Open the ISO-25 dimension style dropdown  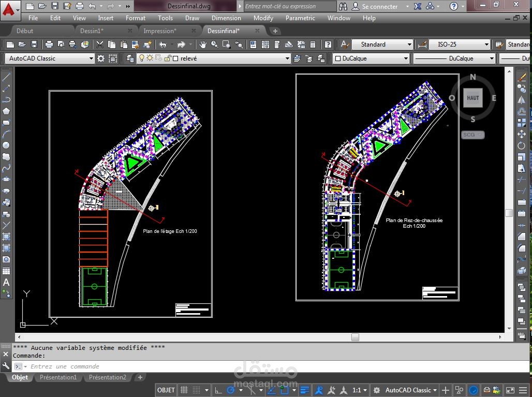coord(486,45)
